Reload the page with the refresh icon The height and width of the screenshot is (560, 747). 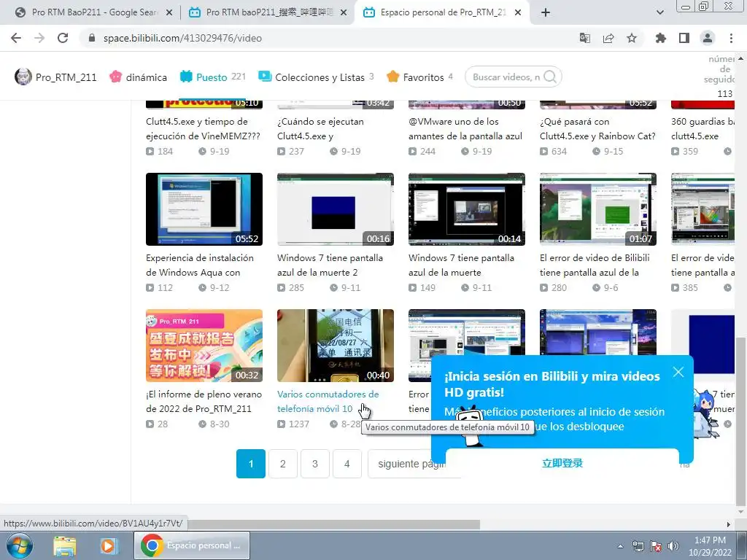point(63,38)
